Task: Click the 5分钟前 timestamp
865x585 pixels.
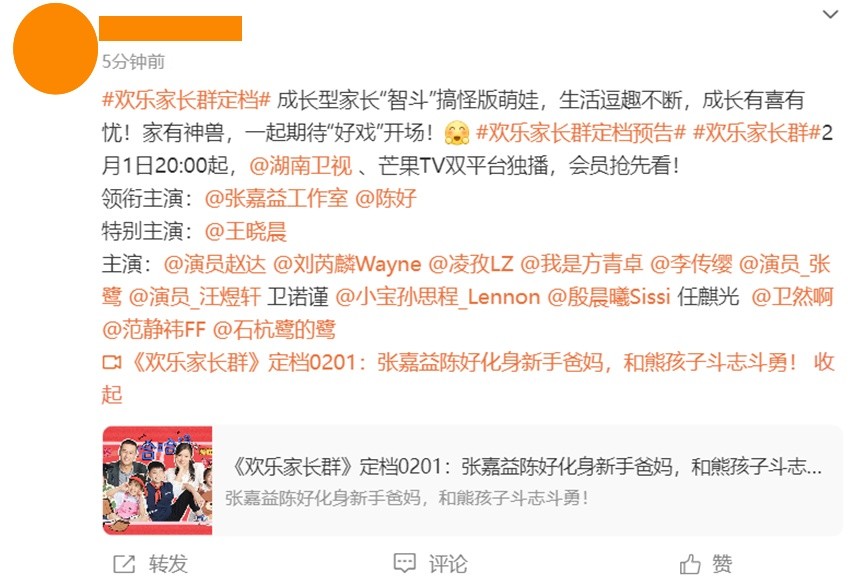Action: (x=133, y=61)
